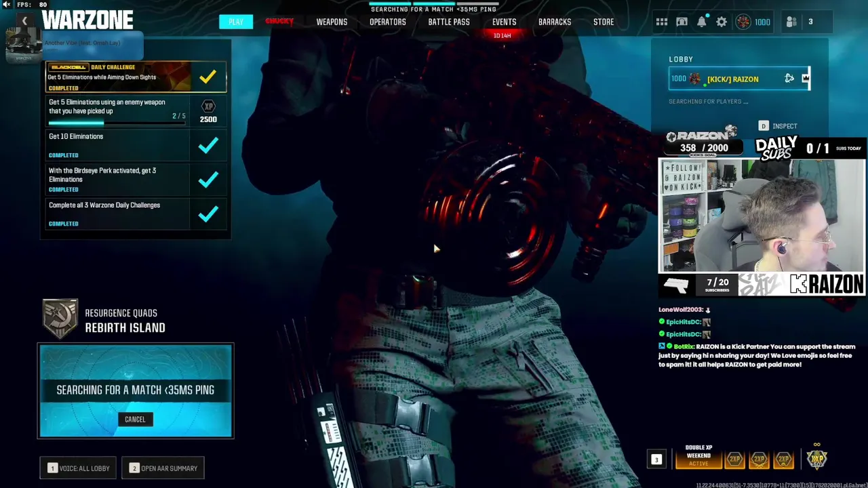Viewport: 868px width, 488px height.
Task: Toggle Voice: All Lobby
Action: [x=79, y=468]
